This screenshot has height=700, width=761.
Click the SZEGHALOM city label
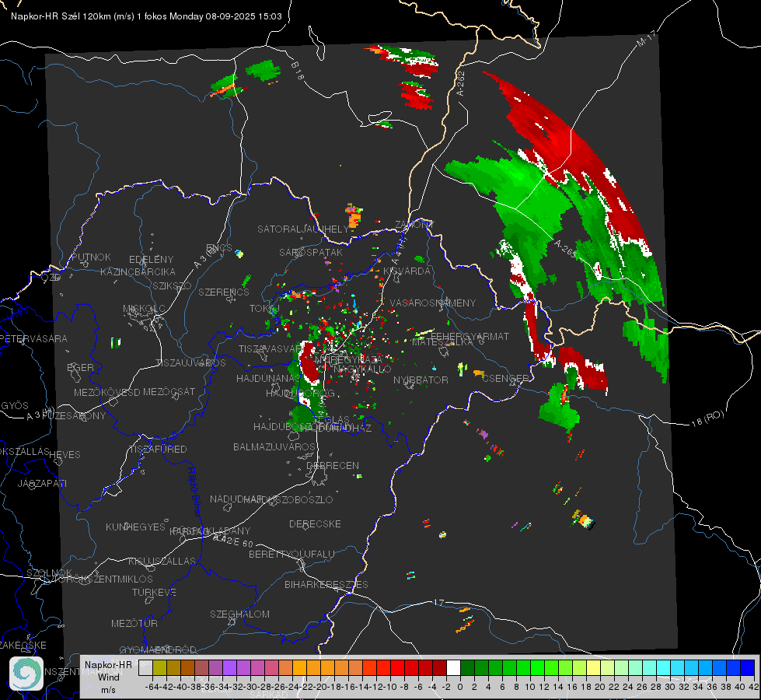pyautogui.click(x=239, y=614)
